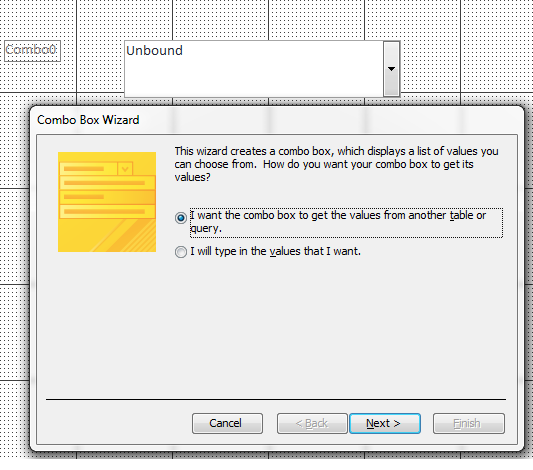Click the disabled < Back button
Viewport: 533px width, 470px height.
click(312, 423)
